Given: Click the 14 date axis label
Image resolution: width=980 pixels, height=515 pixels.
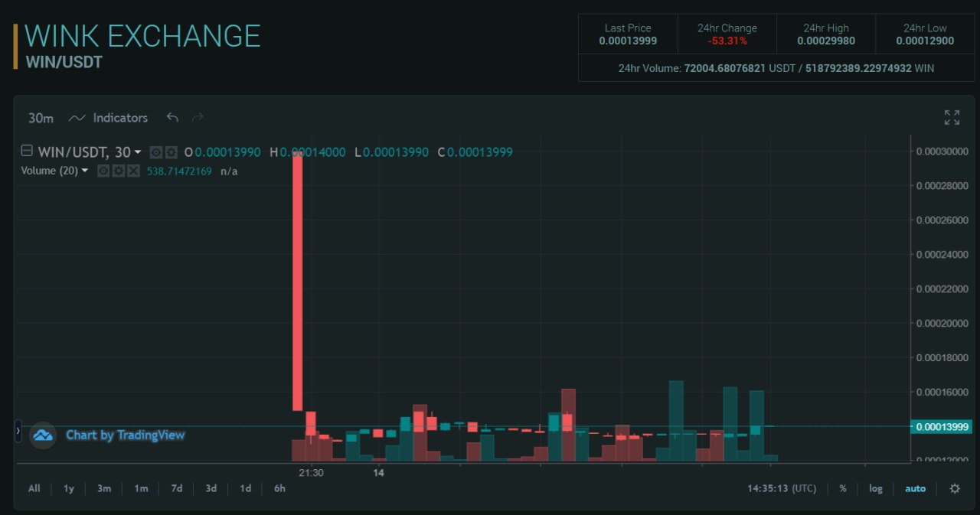Looking at the screenshot, I should click(378, 473).
